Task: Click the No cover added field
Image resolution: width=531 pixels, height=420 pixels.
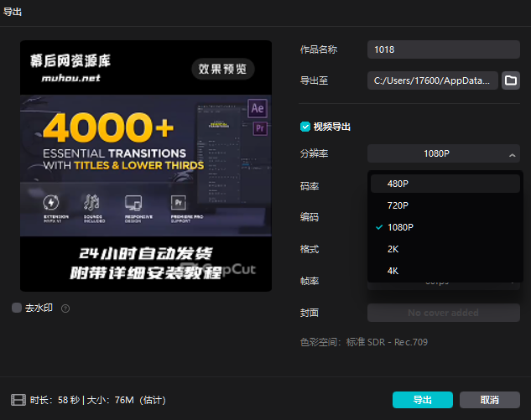Action: [x=443, y=313]
